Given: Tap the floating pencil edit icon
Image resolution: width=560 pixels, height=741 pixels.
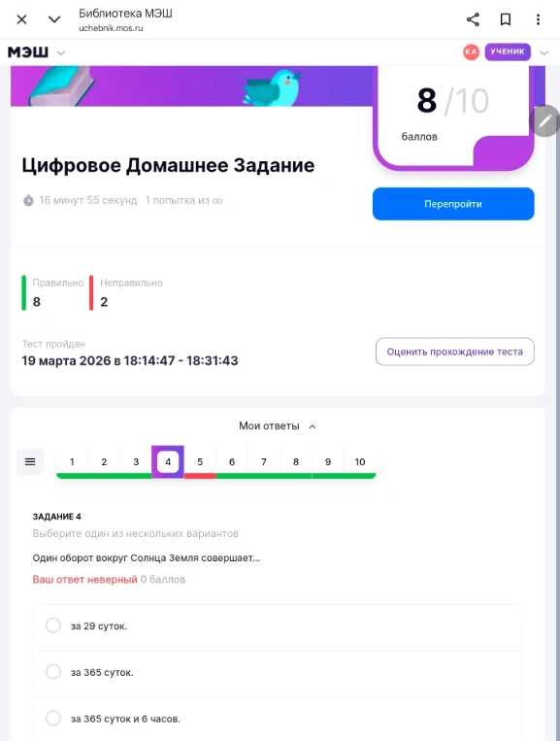Looking at the screenshot, I should (544, 121).
